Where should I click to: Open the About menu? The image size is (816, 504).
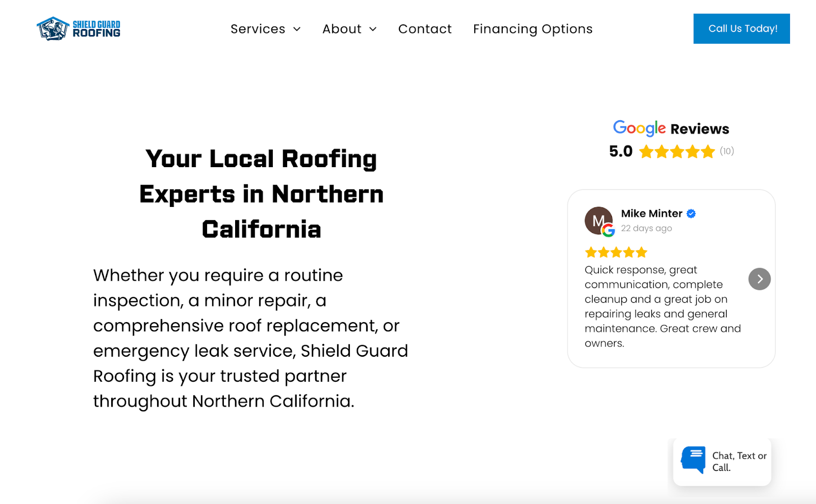pyautogui.click(x=342, y=29)
